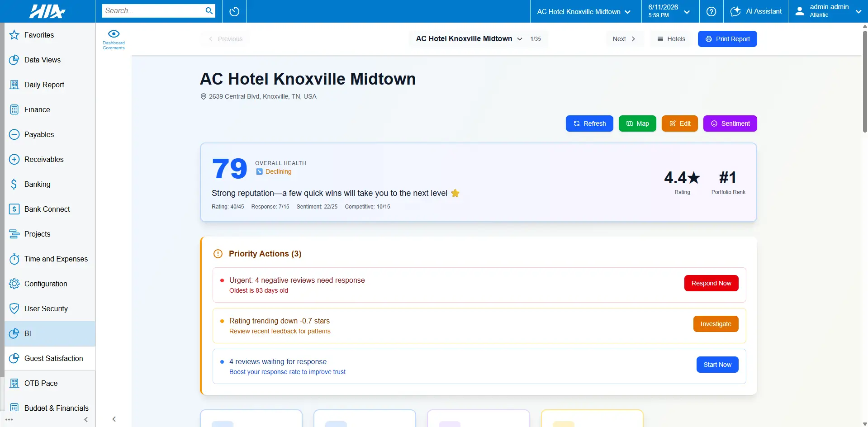Click the location pin icon by address
Screen dimensions: 868x427
click(204, 96)
